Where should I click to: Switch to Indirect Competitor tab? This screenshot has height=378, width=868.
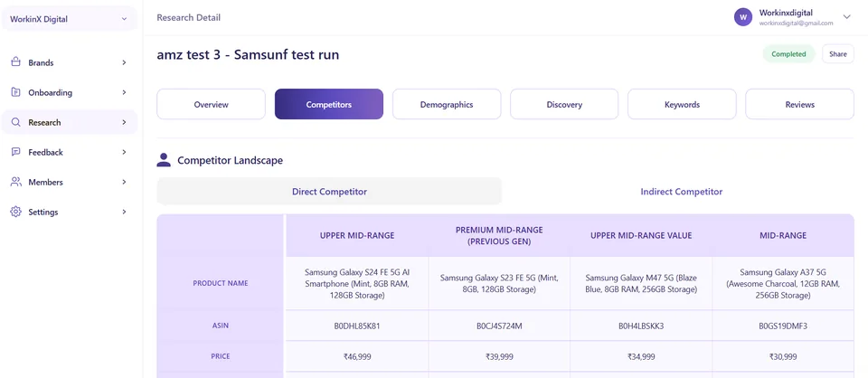coord(682,192)
